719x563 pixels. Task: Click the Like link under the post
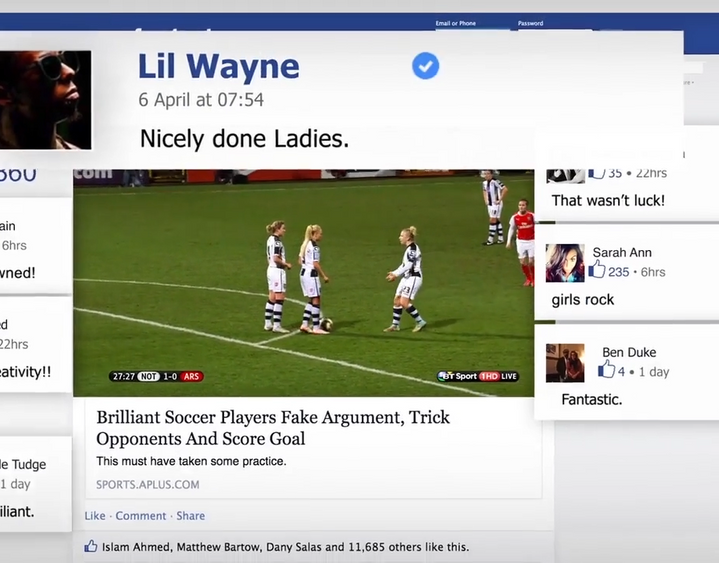coord(95,516)
